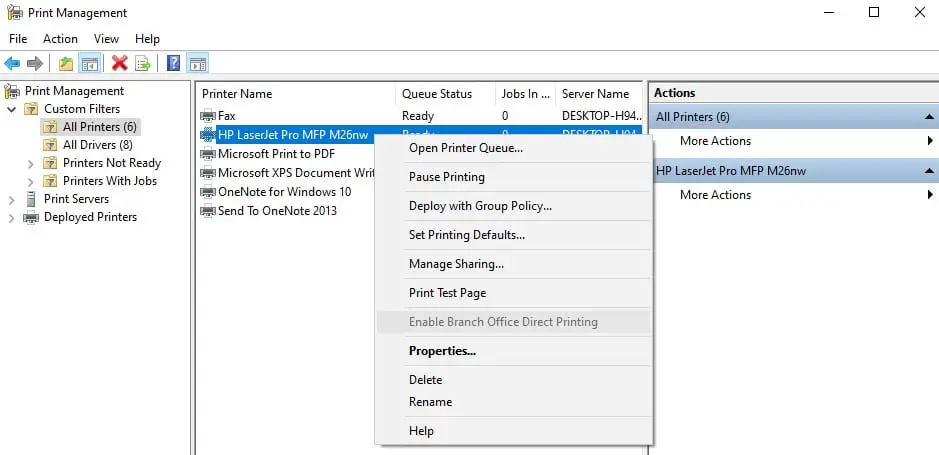Expand the Print Servers tree node
939x455 pixels.
(11, 199)
